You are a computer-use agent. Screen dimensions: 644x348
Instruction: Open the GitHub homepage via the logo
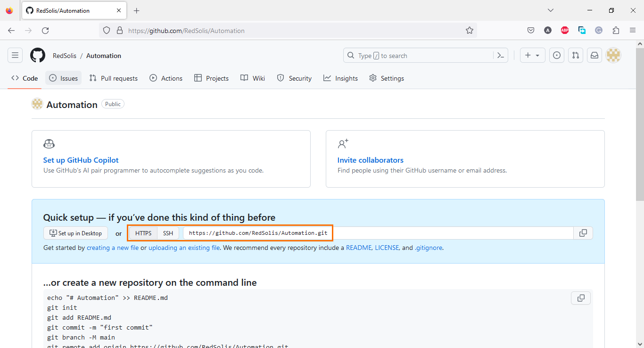(x=37, y=55)
